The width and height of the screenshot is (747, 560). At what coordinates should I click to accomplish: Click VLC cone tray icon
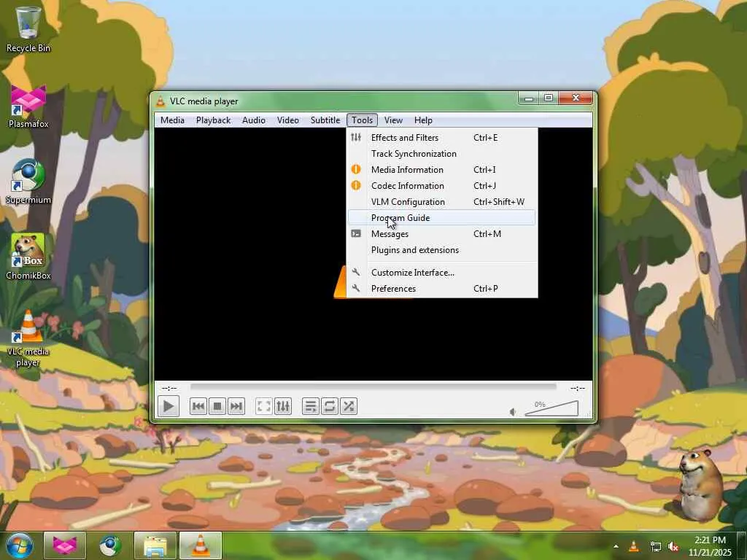(634, 546)
